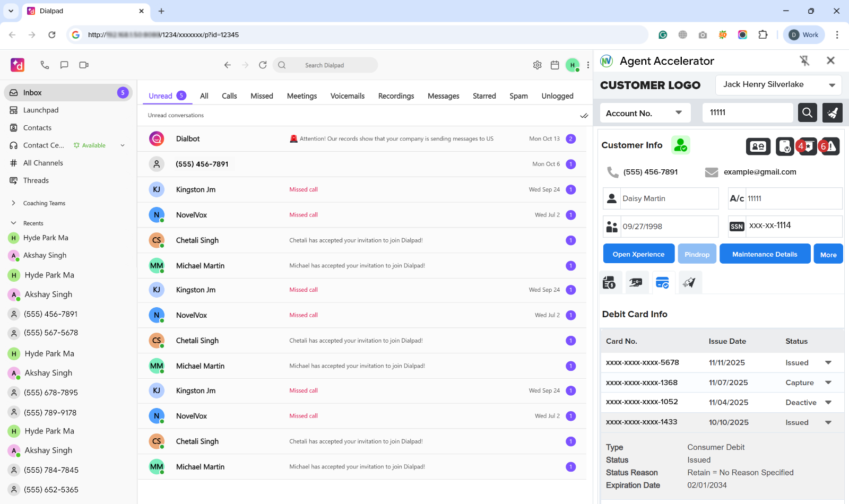Click the Search Dialpad field

pos(325,65)
